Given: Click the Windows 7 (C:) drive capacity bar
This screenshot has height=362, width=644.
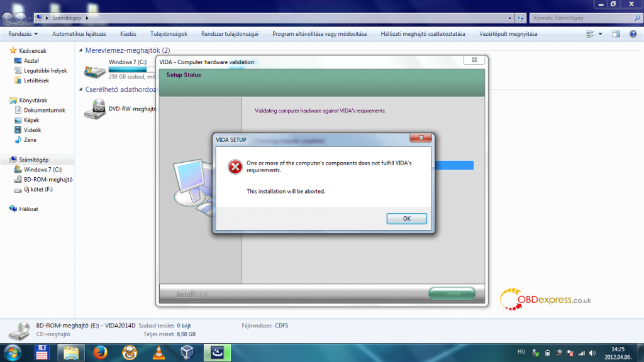Looking at the screenshot, I should point(132,70).
